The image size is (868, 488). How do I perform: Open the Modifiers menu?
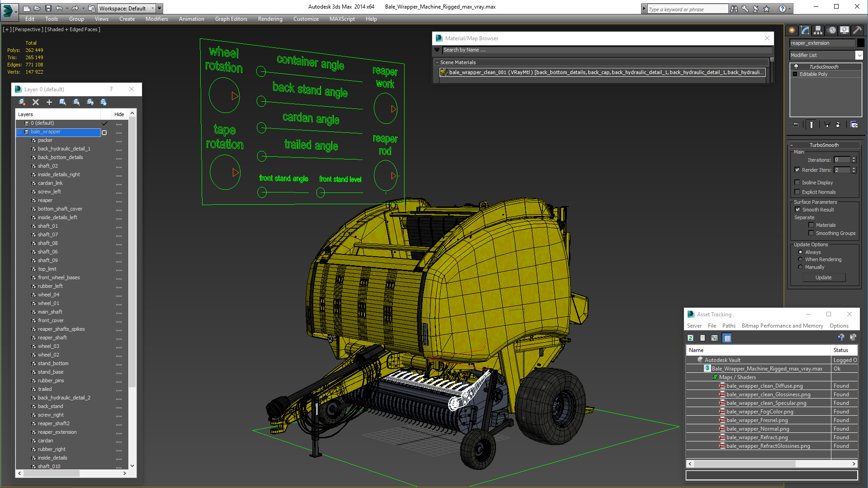[156, 19]
